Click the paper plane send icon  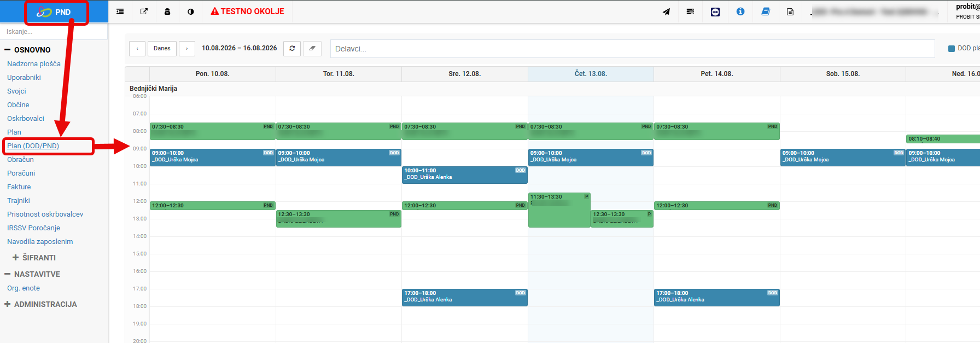tap(666, 11)
